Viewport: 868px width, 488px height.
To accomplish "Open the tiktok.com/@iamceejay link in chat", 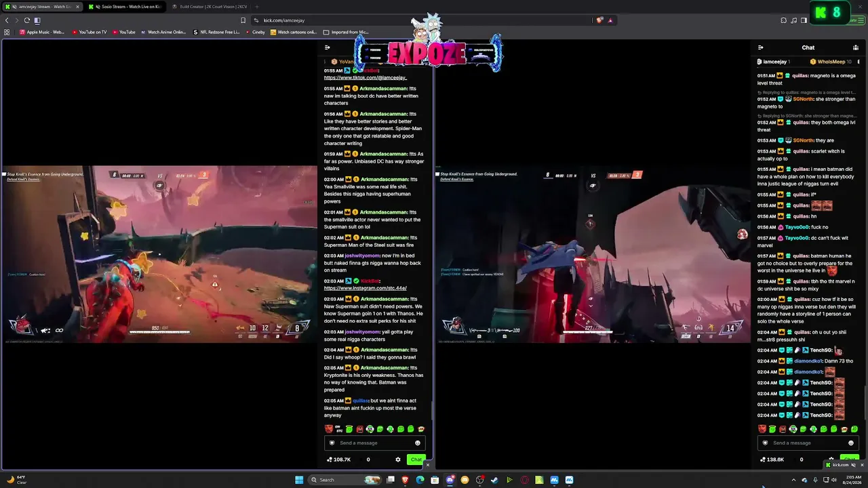I will [x=366, y=78].
